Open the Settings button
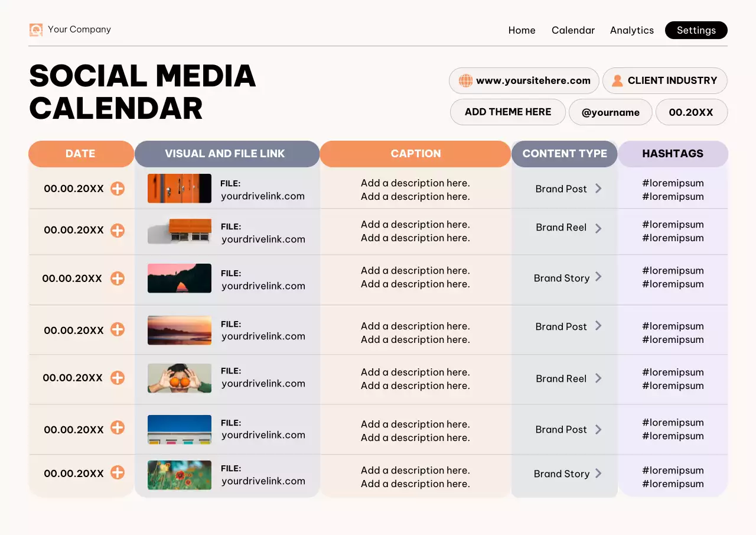The image size is (756, 535). click(696, 30)
